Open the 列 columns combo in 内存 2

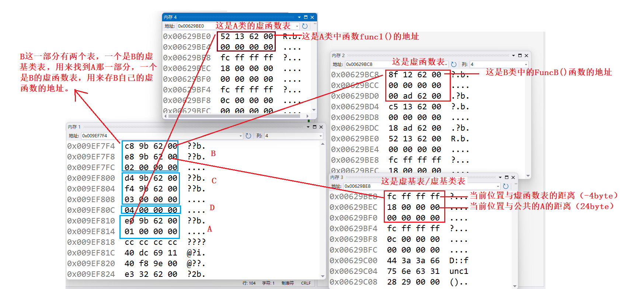click(499, 64)
